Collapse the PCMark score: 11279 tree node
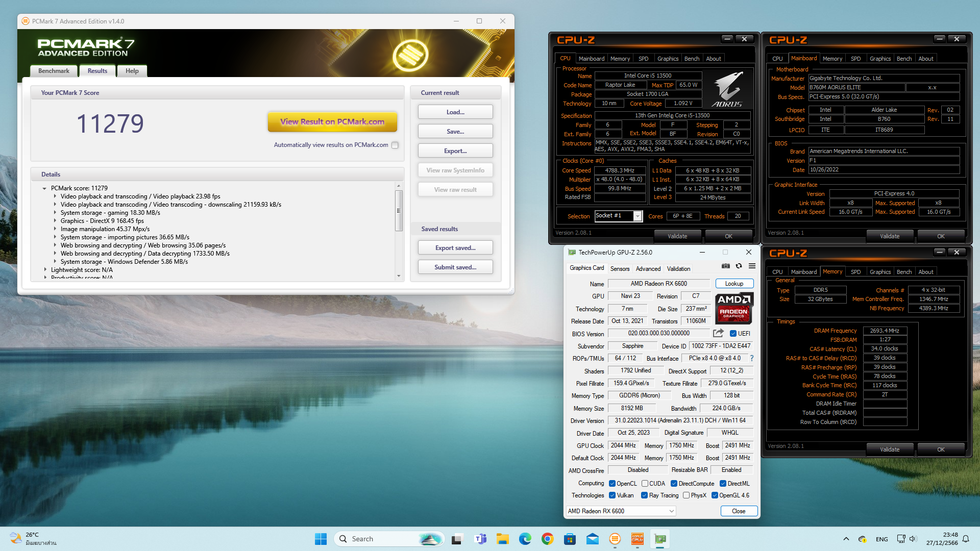The height and width of the screenshot is (551, 980). (45, 188)
